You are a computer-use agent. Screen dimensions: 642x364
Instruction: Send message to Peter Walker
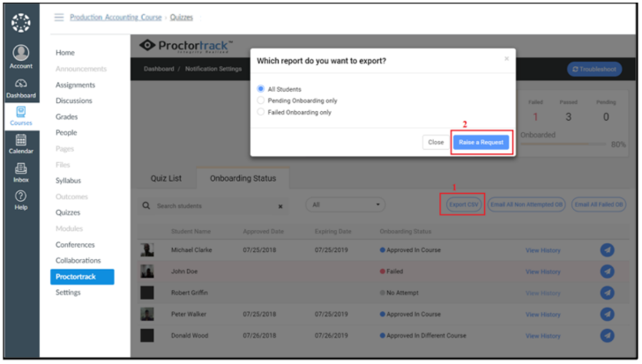tap(608, 314)
